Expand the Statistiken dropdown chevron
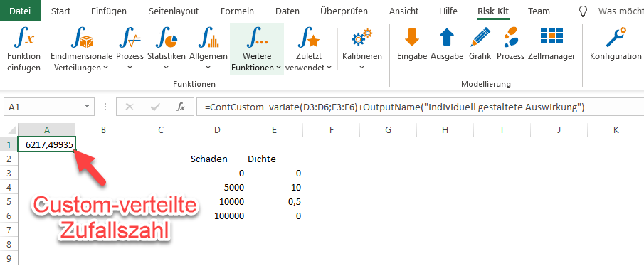This screenshot has width=644, height=266. click(167, 68)
